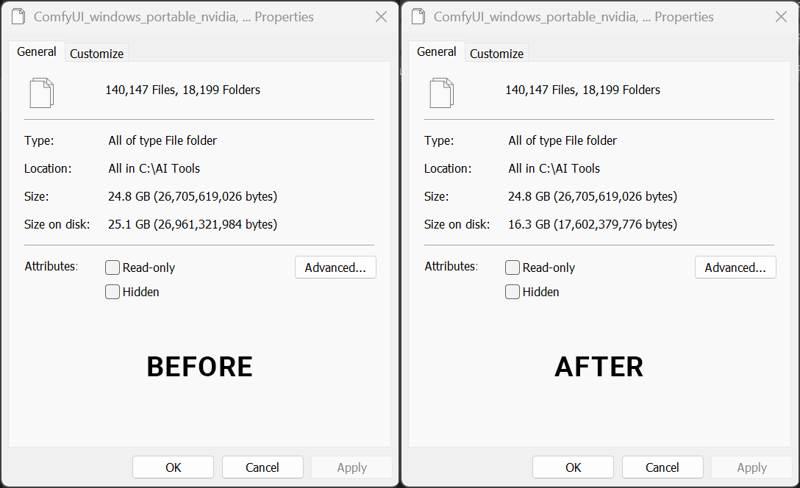Close the BEFORE Properties dialog with X

381,17
